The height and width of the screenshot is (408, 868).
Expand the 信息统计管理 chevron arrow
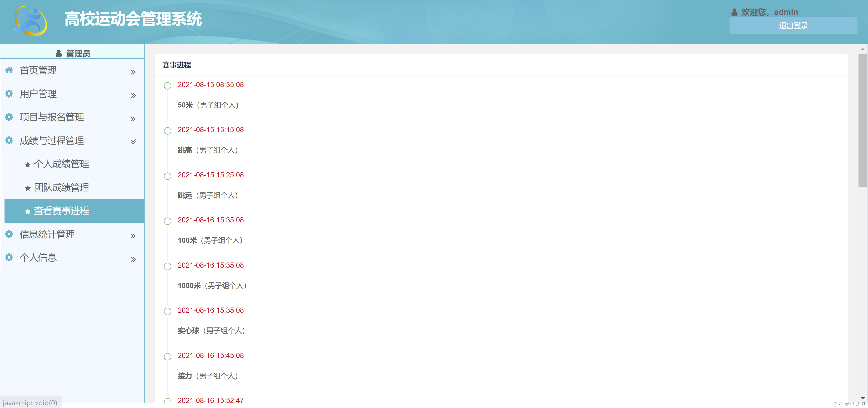(x=133, y=236)
